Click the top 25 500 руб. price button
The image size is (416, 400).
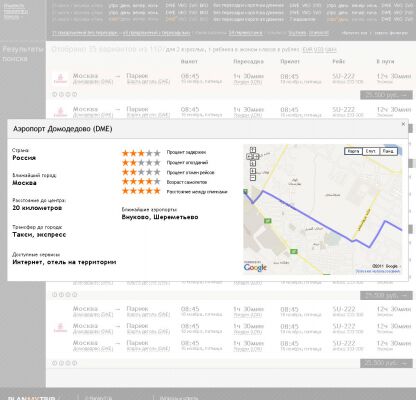tap(386, 95)
